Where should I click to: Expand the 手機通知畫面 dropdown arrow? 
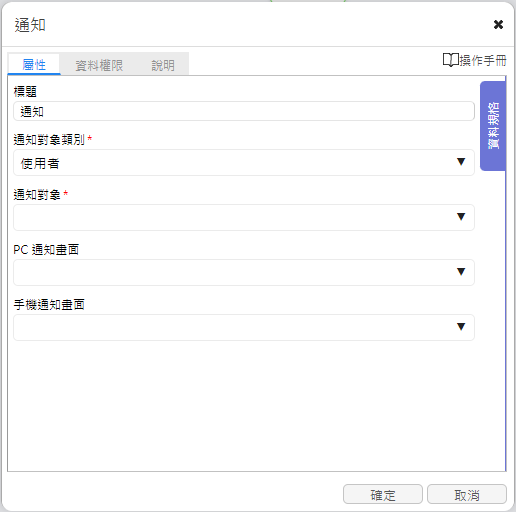[x=461, y=327]
